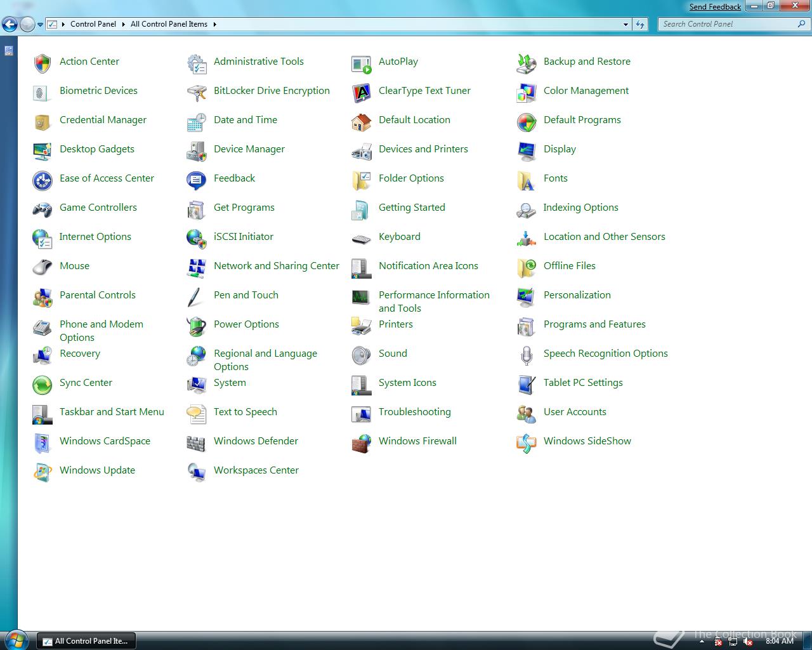812x650 pixels.
Task: Click the Windows Firewall brick wall icon
Action: (x=362, y=443)
